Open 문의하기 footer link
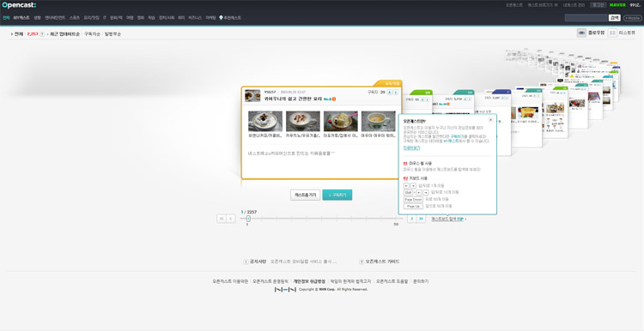 click(x=421, y=281)
